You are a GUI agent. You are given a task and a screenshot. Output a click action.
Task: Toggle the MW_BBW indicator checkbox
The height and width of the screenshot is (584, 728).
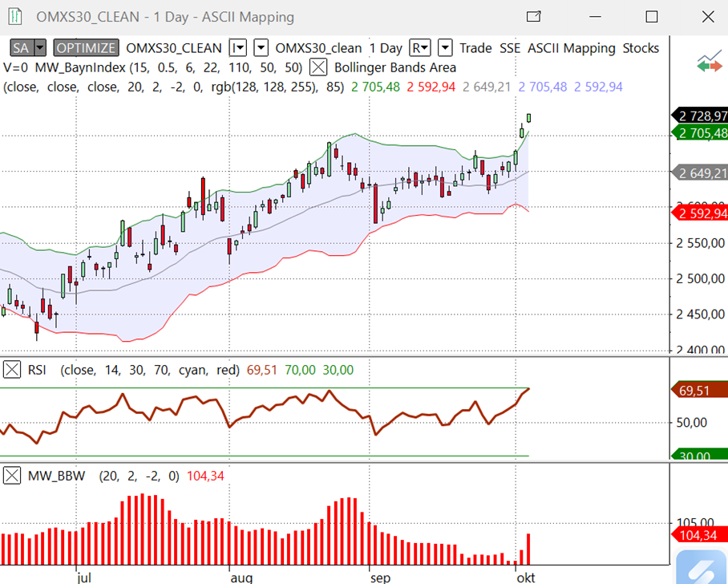coord(12,476)
